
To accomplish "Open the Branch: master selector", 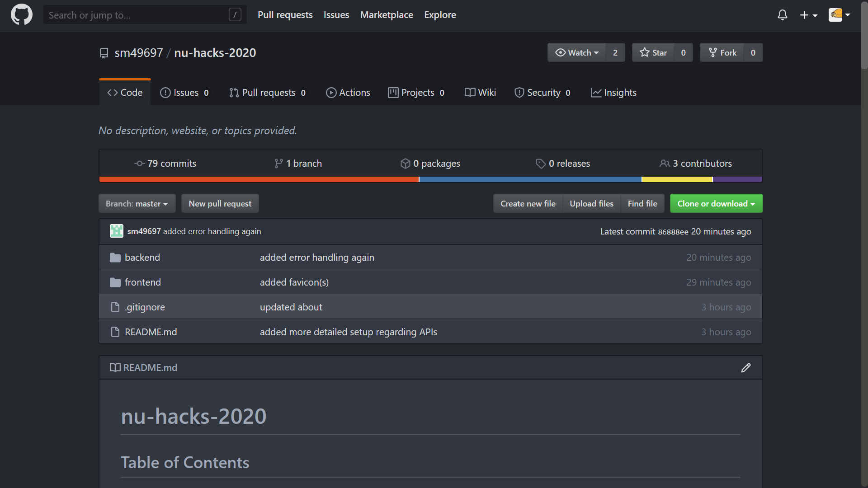I will tap(137, 204).
